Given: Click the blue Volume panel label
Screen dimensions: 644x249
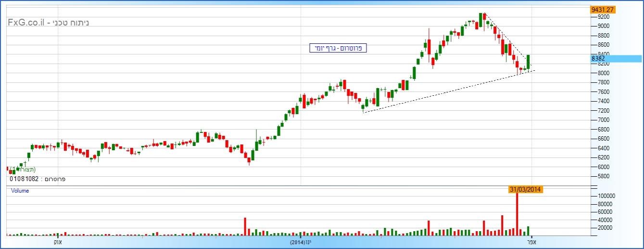Looking at the screenshot, I should (20, 191).
